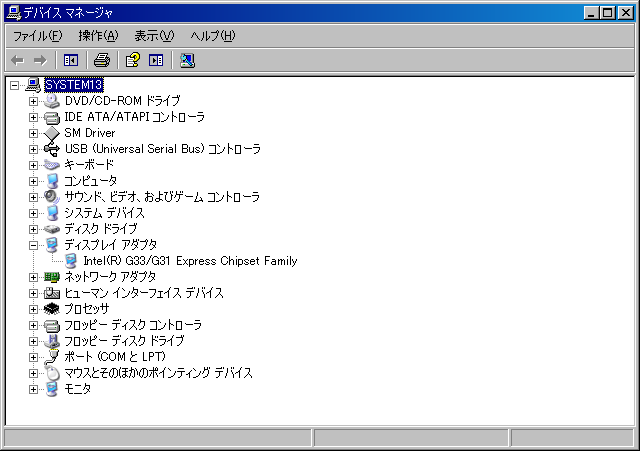
Task: Click the システム デバイス icon
Action: (52, 213)
